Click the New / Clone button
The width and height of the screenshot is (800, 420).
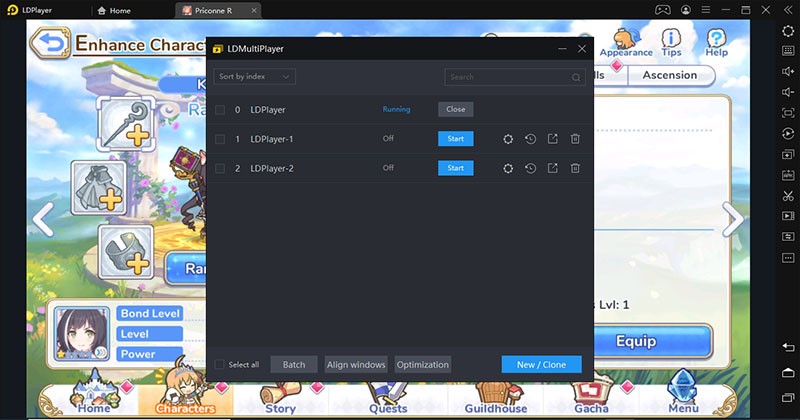[x=541, y=364]
